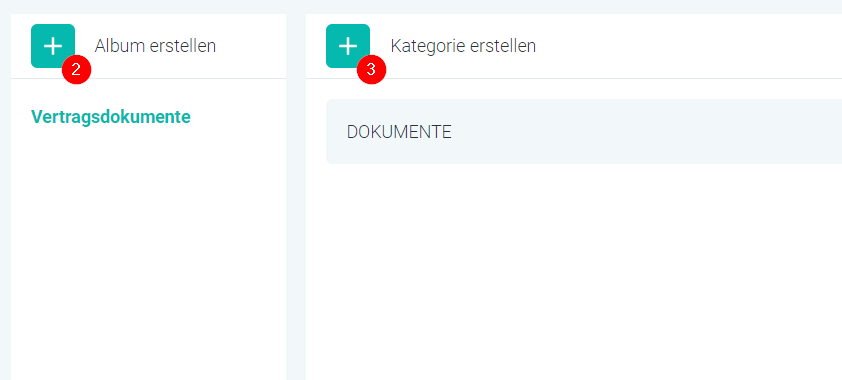
Task: Click the divider line under Album erstellen header
Action: pos(148,78)
